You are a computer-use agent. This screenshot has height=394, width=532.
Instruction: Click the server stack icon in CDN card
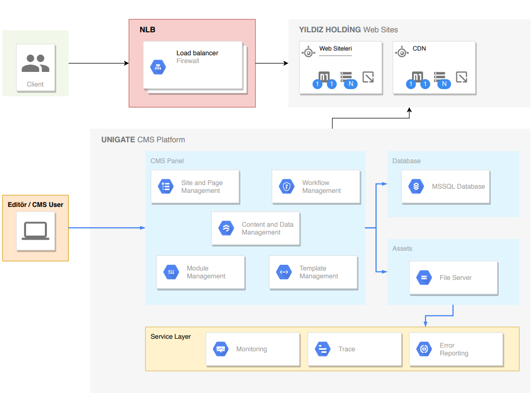tap(439, 76)
